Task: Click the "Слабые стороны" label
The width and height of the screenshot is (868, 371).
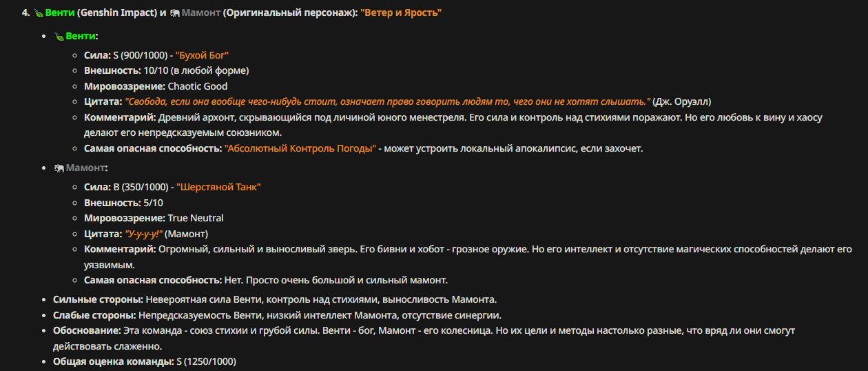Action: coord(94,315)
